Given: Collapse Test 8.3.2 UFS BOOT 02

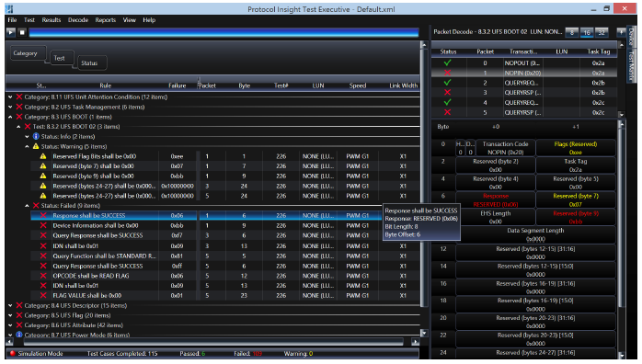Looking at the screenshot, I should [x=18, y=126].
